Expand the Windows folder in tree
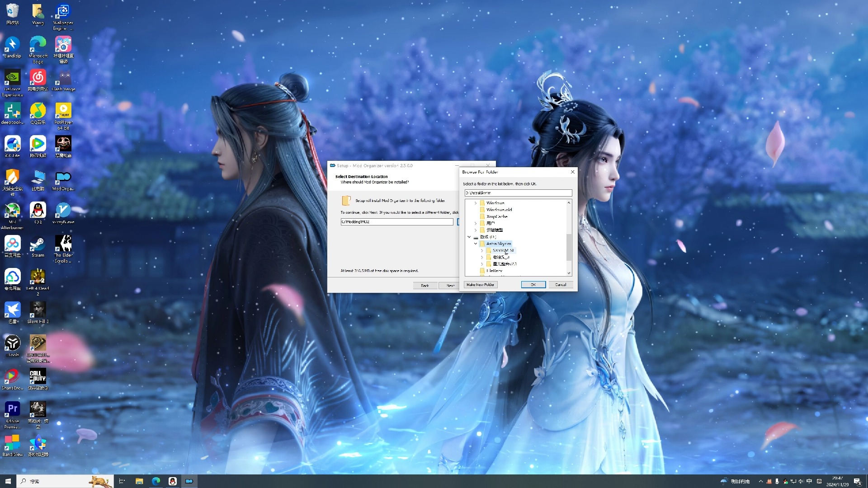868x488 pixels. point(476,203)
